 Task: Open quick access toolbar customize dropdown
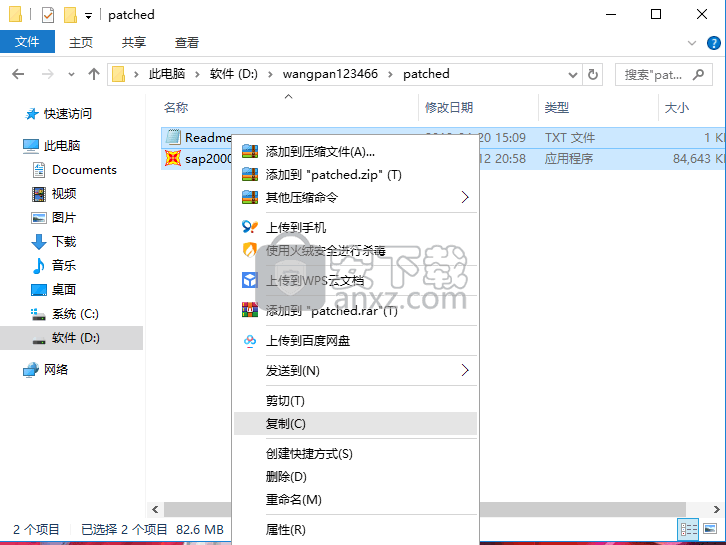tap(88, 16)
